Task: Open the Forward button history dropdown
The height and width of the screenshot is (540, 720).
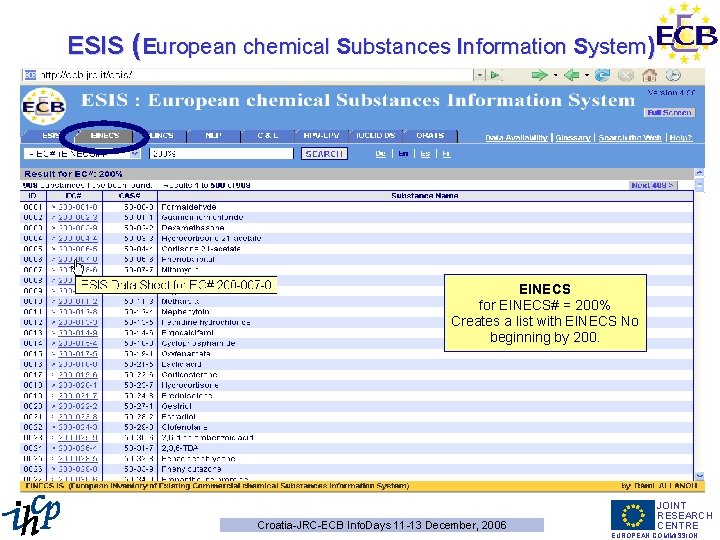Action: (555, 75)
